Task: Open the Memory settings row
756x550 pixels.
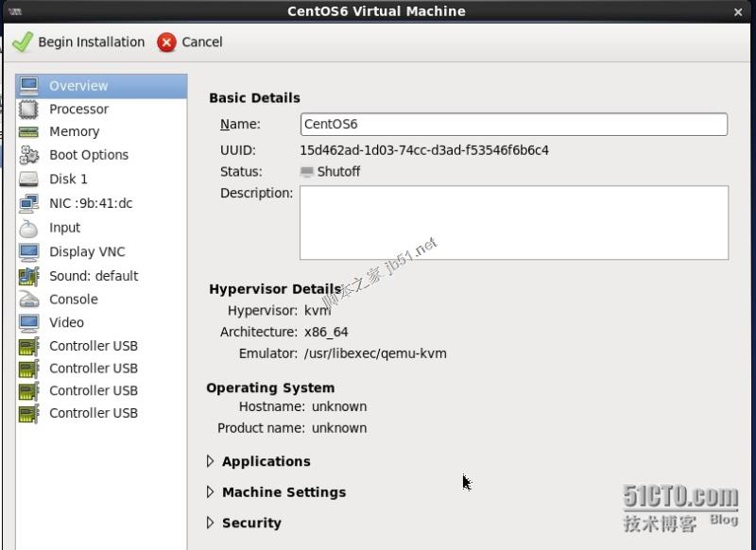Action: coord(101,131)
